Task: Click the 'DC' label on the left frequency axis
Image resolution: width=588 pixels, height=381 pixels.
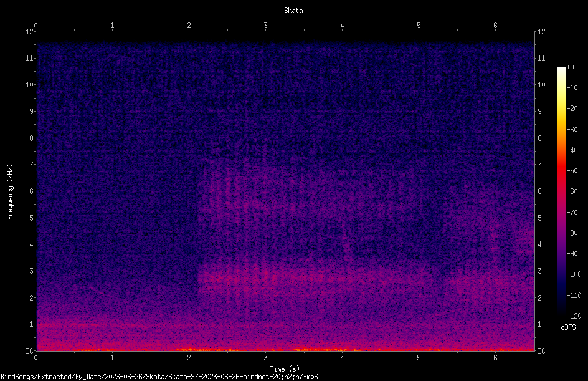Action: [30, 351]
